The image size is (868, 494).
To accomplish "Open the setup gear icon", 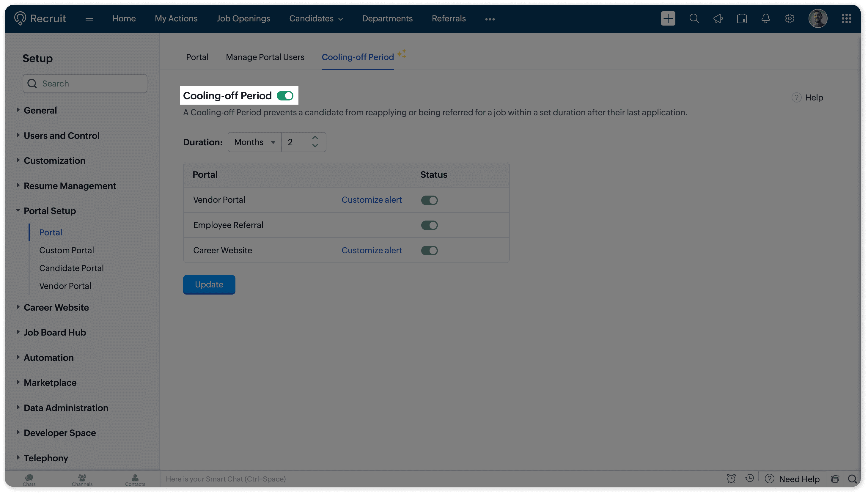I will click(x=790, y=19).
